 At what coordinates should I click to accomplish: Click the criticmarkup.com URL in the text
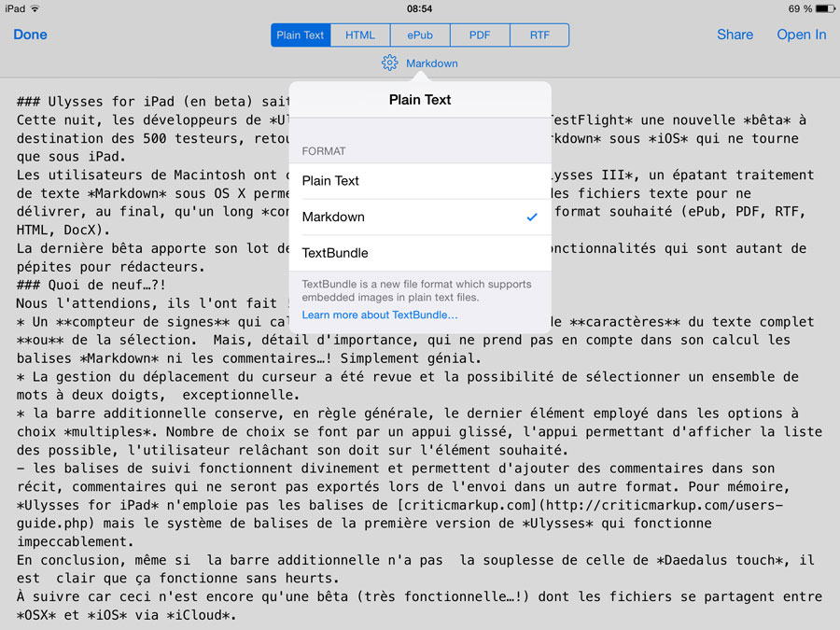click(401, 514)
